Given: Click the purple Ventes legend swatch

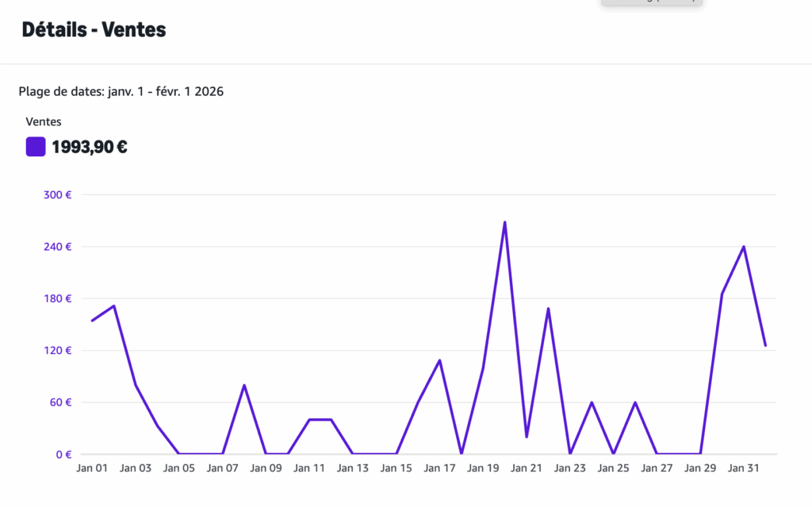Looking at the screenshot, I should click(x=36, y=147).
